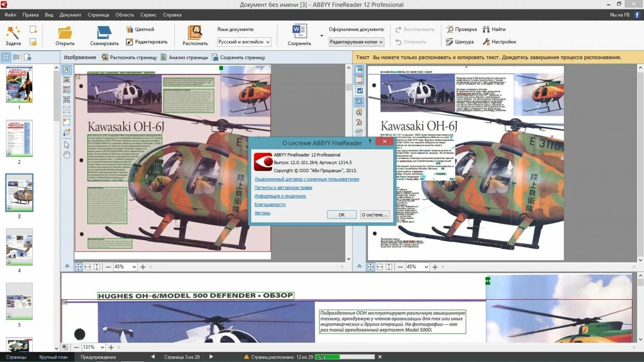Open the Цензура redaction tool
This screenshot has height=362, width=644.
460,42
